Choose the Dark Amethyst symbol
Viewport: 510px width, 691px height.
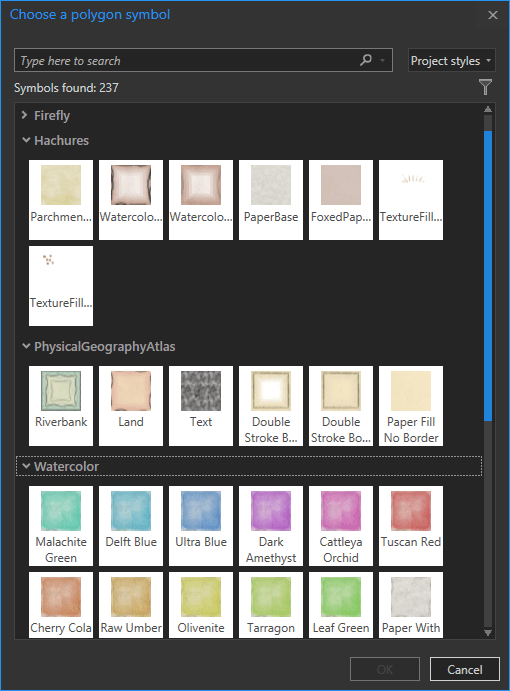coord(271,526)
